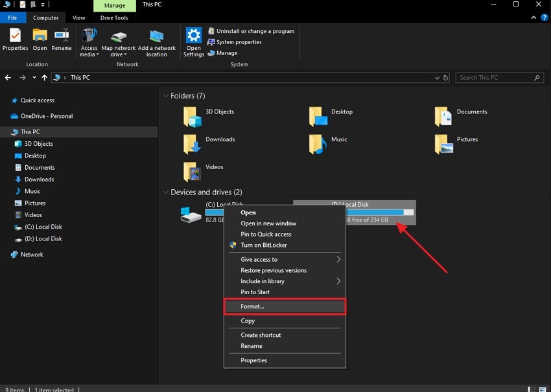Select Documents in the sidebar tree
This screenshot has height=392, width=551.
(x=40, y=168)
